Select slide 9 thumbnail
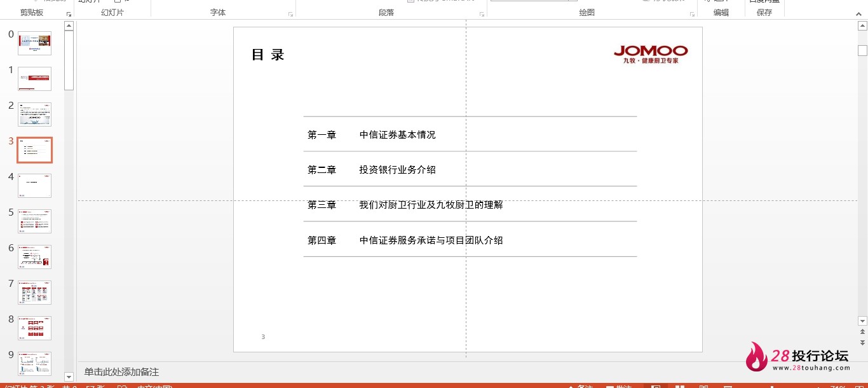868x388 pixels. point(34,363)
